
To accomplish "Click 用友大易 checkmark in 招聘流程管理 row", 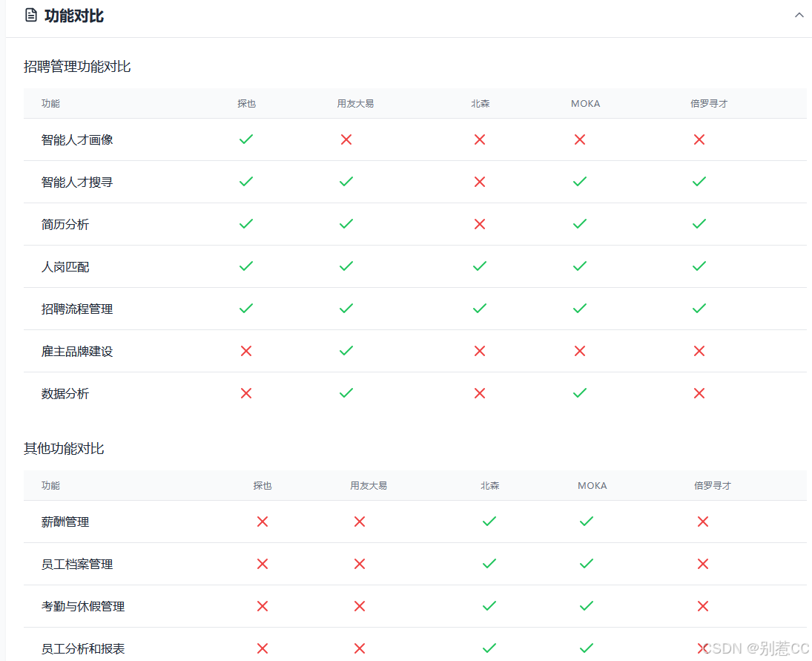I will tap(346, 308).
